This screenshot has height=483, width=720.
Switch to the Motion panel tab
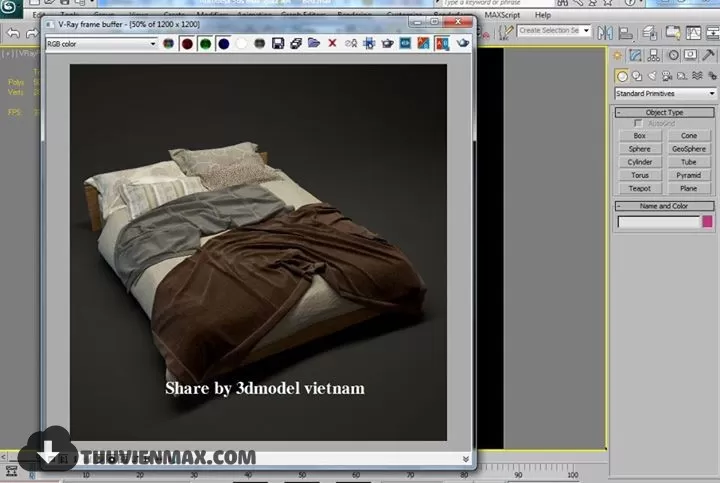[673, 56]
